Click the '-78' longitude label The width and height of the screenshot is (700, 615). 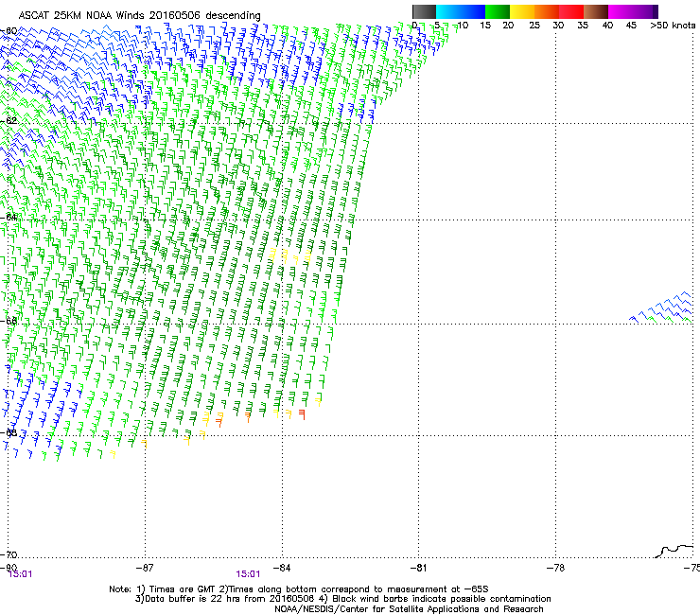555,568
